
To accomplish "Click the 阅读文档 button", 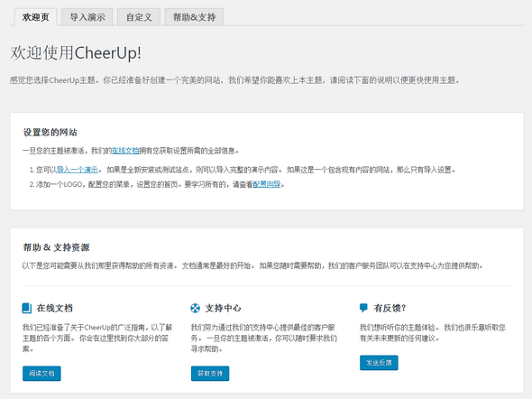I will [x=41, y=374].
